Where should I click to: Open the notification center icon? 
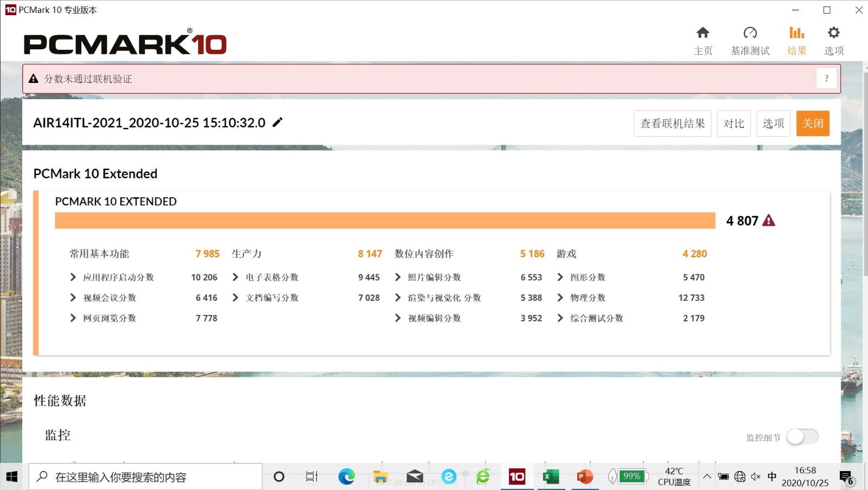click(x=847, y=478)
